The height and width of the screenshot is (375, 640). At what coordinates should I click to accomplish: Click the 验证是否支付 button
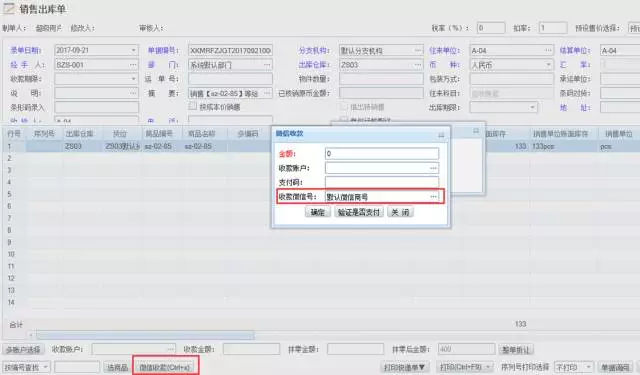[x=359, y=212]
